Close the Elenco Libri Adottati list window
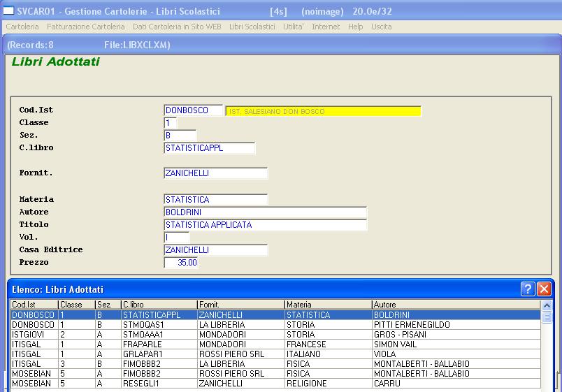The width and height of the screenshot is (562, 392). [x=544, y=289]
